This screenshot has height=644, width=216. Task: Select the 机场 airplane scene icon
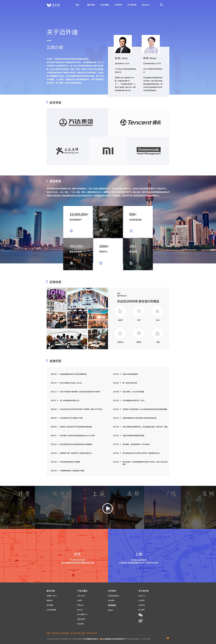point(157,311)
